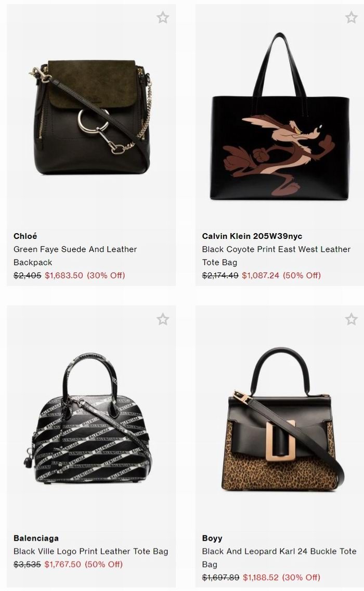The image size is (364, 591).
Task: Toggle the wishlist star on Balenciaga Ville bag
Action: [x=163, y=319]
